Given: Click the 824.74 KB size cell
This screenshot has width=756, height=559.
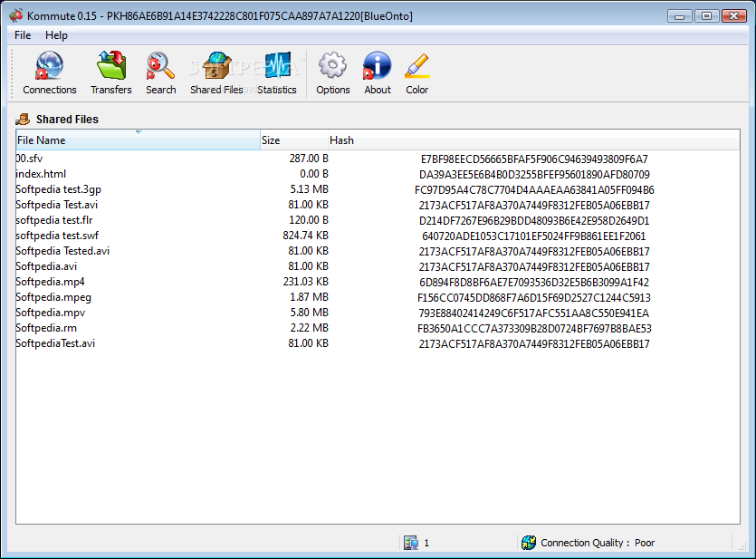Looking at the screenshot, I should coord(306,236).
